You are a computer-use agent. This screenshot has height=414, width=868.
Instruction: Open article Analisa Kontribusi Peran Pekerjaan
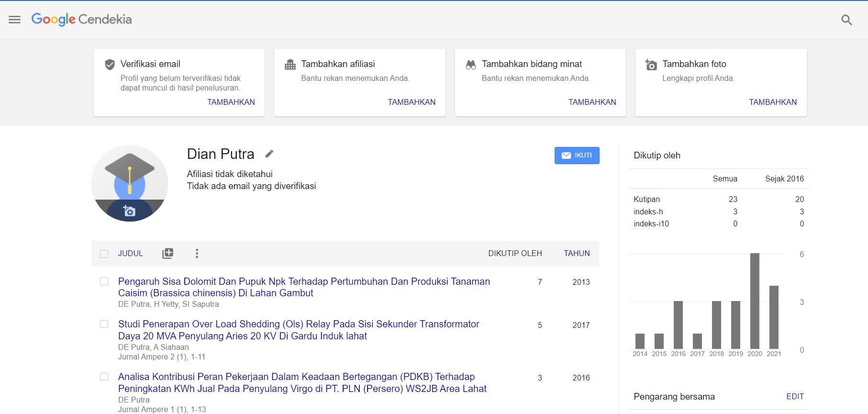coord(302,383)
